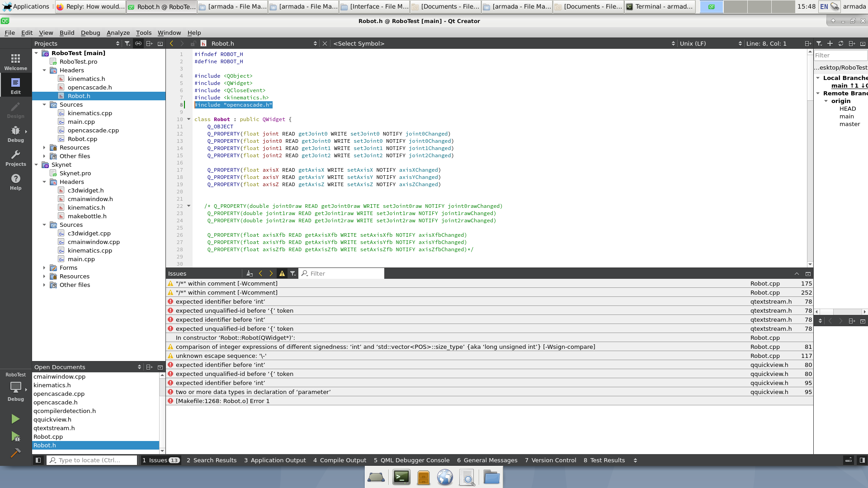Split the editor view
The width and height of the screenshot is (868, 488).
click(808, 43)
